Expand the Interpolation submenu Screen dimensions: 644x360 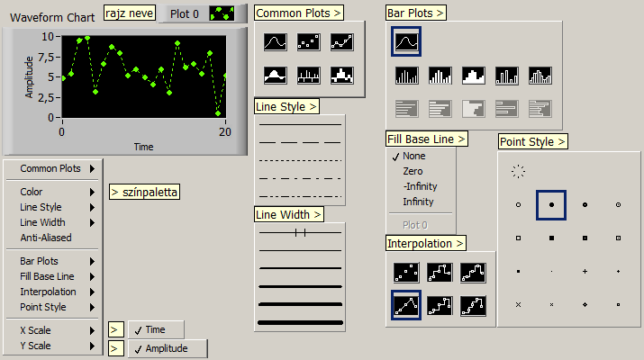coord(52,292)
